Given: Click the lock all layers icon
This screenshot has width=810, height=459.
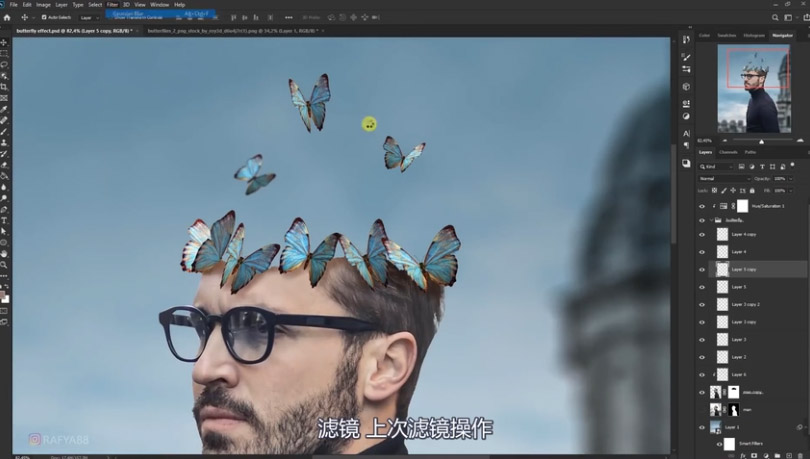Looking at the screenshot, I should pyautogui.click(x=752, y=190).
